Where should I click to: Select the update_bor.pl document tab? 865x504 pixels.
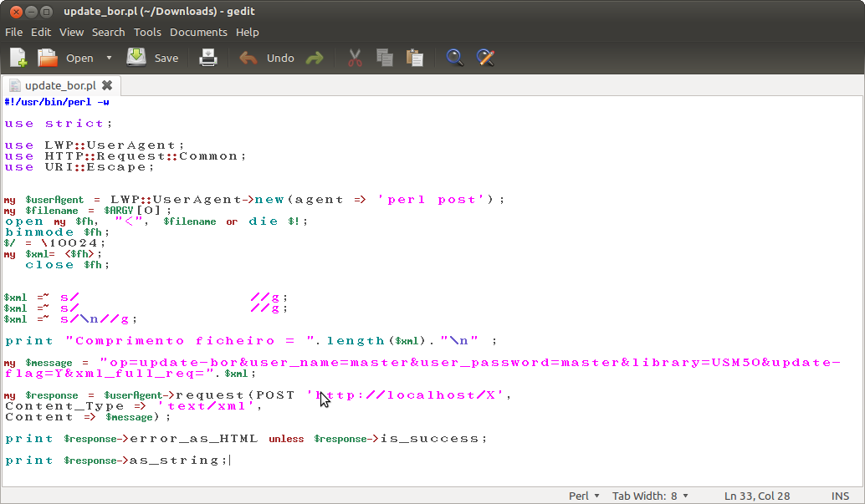pyautogui.click(x=61, y=85)
